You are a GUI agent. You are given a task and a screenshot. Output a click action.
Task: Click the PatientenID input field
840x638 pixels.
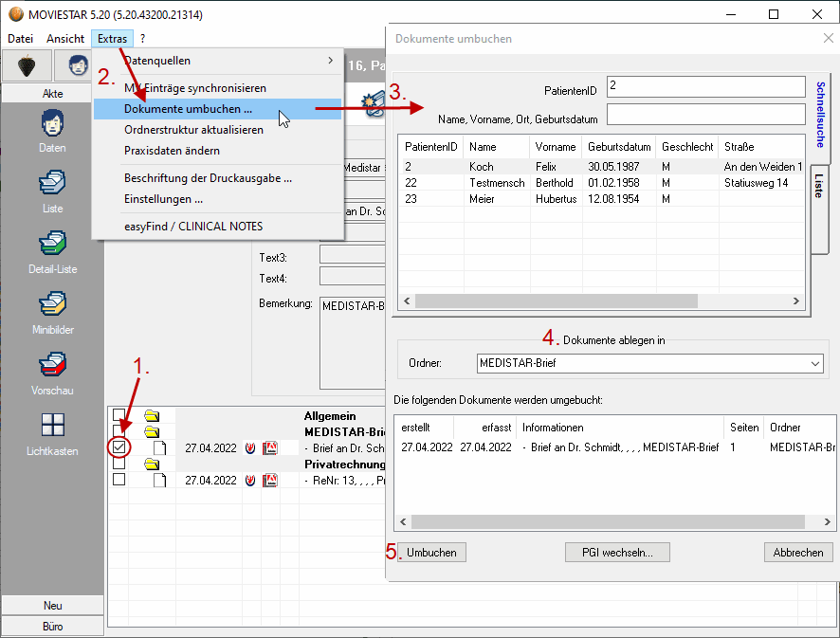tap(705, 87)
